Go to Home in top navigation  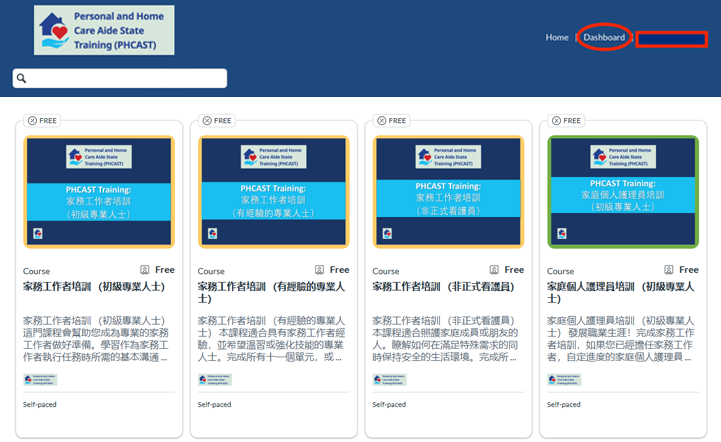point(557,38)
